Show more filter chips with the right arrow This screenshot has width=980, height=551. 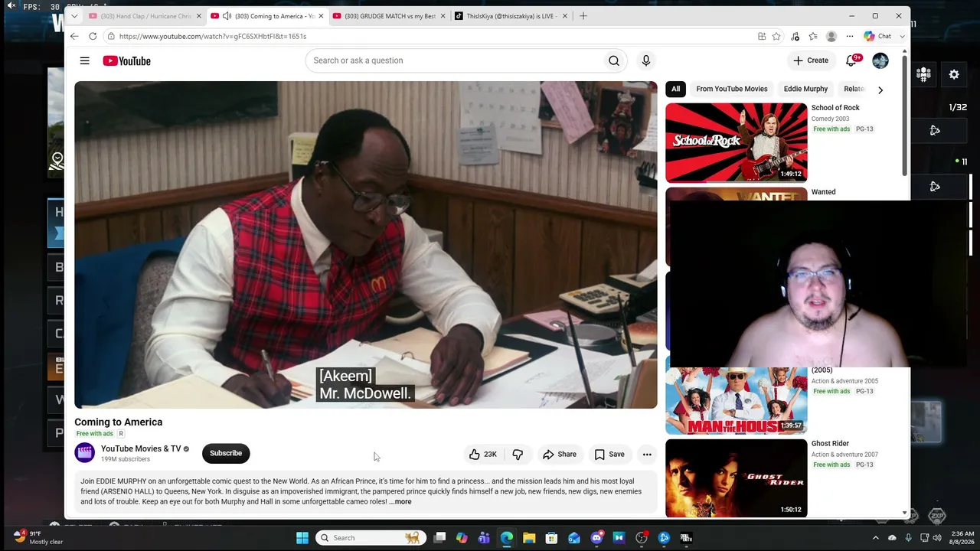tap(880, 90)
